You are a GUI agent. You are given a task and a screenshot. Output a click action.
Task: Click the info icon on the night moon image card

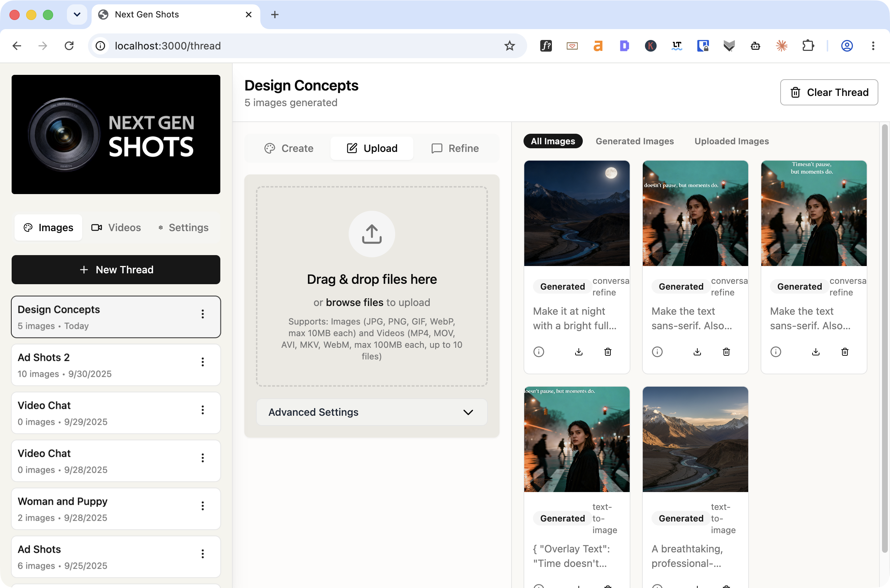pos(538,352)
